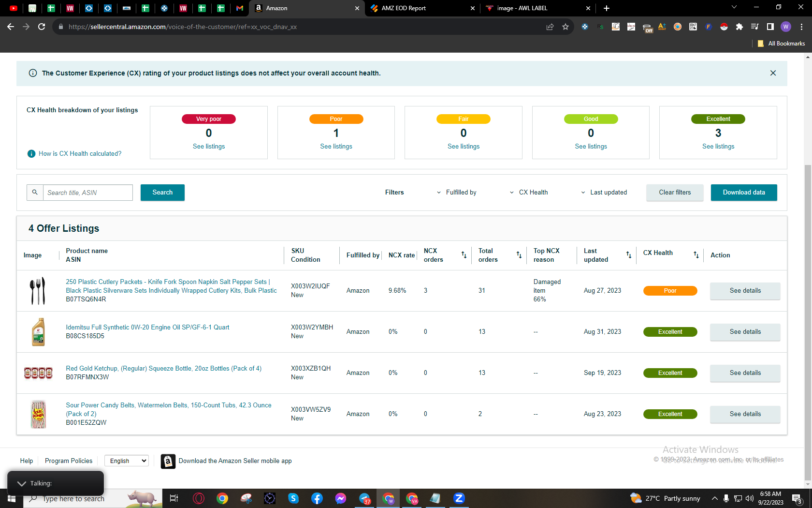Open the Sour Power Candy Belts link
Viewport: 812px width, 508px height.
[169, 410]
